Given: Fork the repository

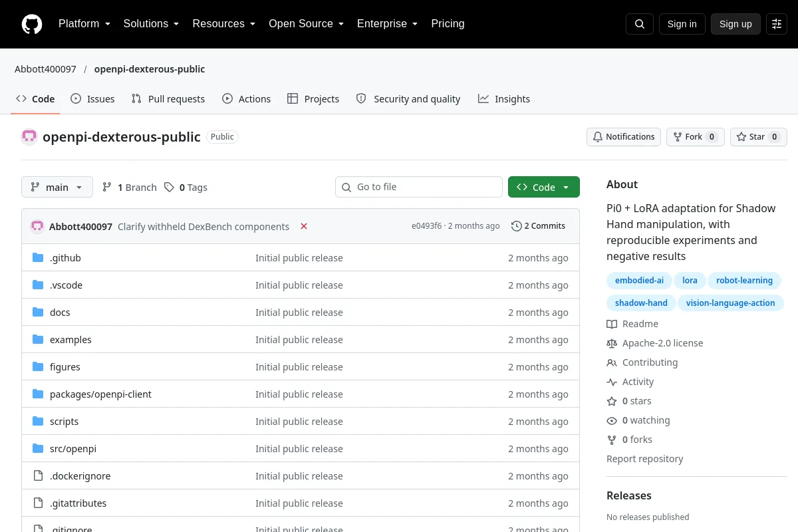Looking at the screenshot, I should point(695,137).
